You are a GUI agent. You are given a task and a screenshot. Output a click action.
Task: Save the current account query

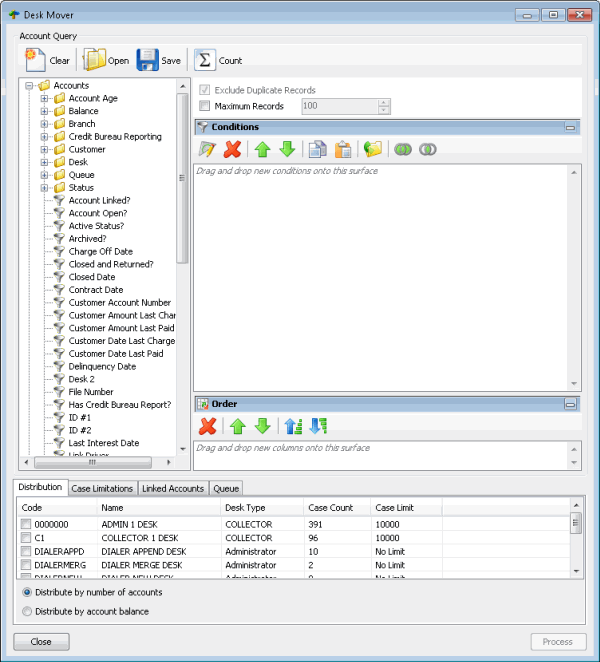click(159, 60)
